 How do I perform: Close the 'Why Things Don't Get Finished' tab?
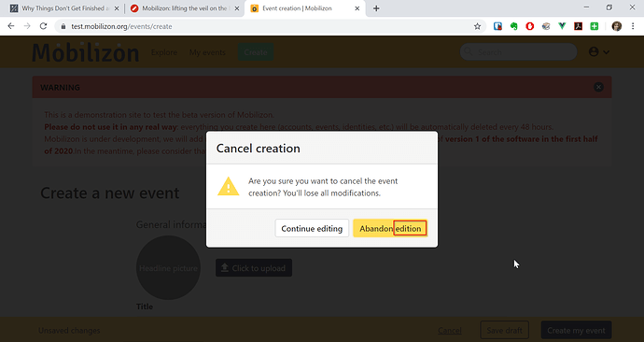pos(117,8)
